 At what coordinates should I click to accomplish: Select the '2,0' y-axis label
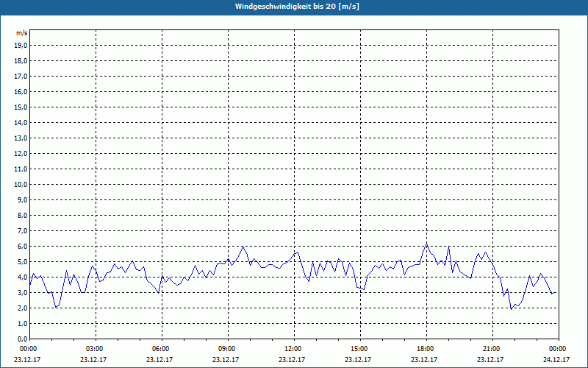[x=23, y=308]
